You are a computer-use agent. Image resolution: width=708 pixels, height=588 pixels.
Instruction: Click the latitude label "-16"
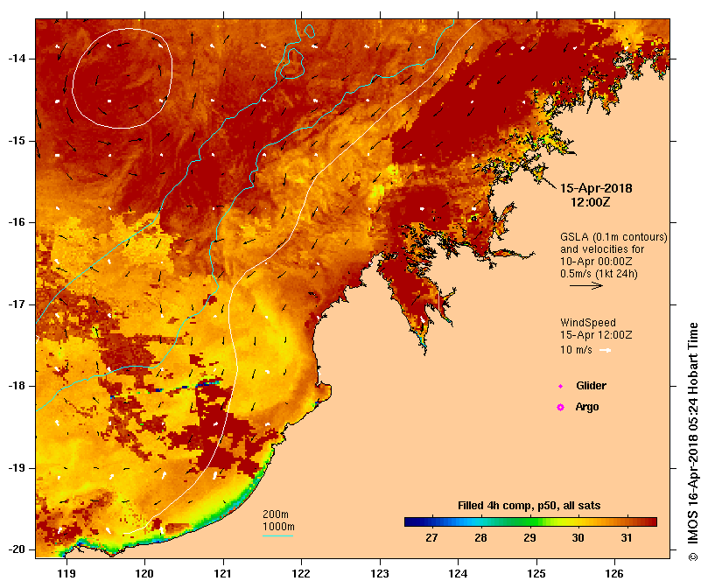(17, 222)
